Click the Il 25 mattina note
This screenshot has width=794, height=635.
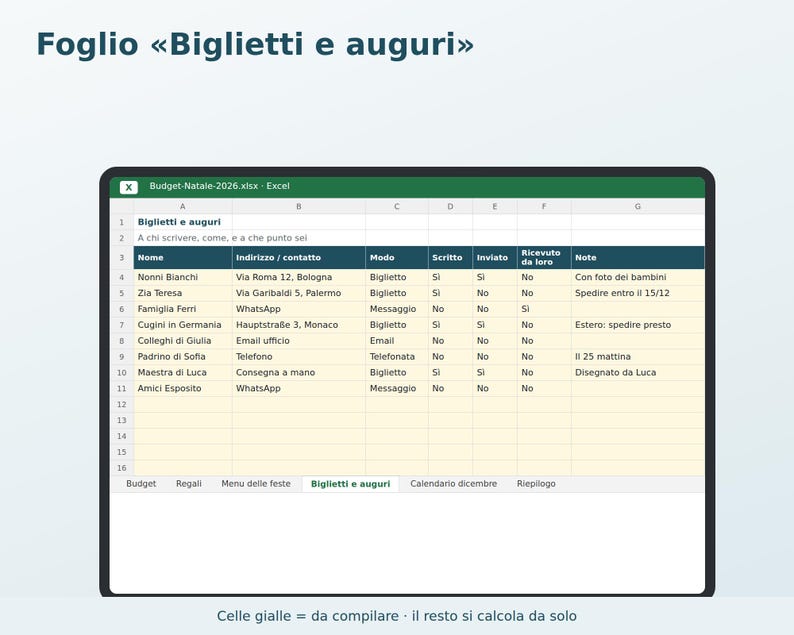click(638, 356)
